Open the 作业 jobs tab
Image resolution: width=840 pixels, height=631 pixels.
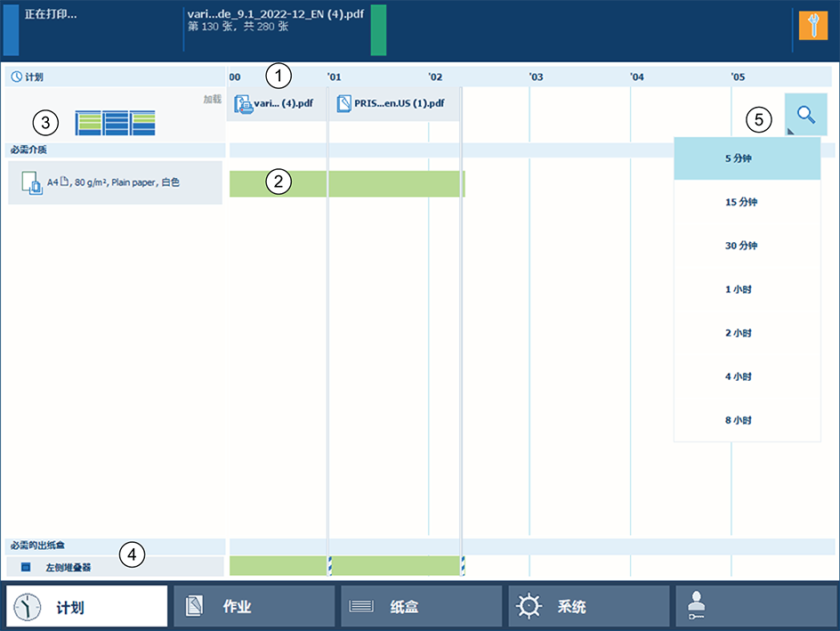254,606
